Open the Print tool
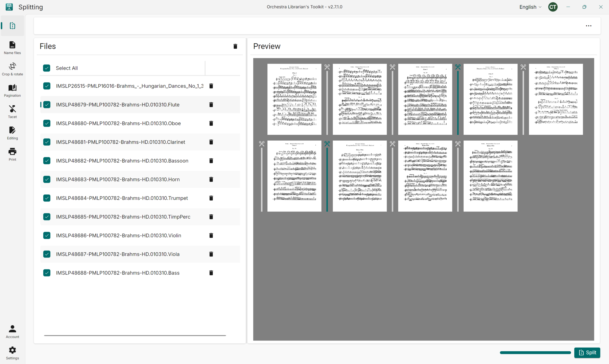609x364 pixels. tap(12, 155)
